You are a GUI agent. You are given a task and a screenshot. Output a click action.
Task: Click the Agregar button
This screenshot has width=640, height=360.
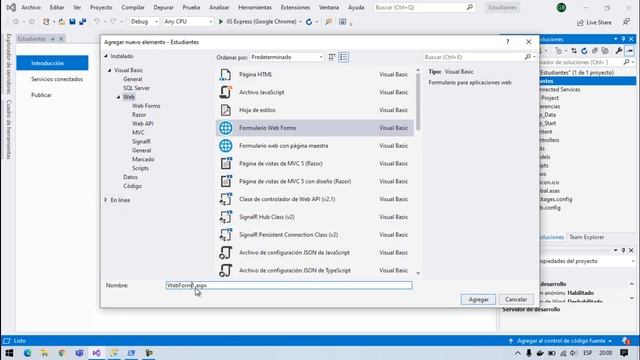click(478, 300)
